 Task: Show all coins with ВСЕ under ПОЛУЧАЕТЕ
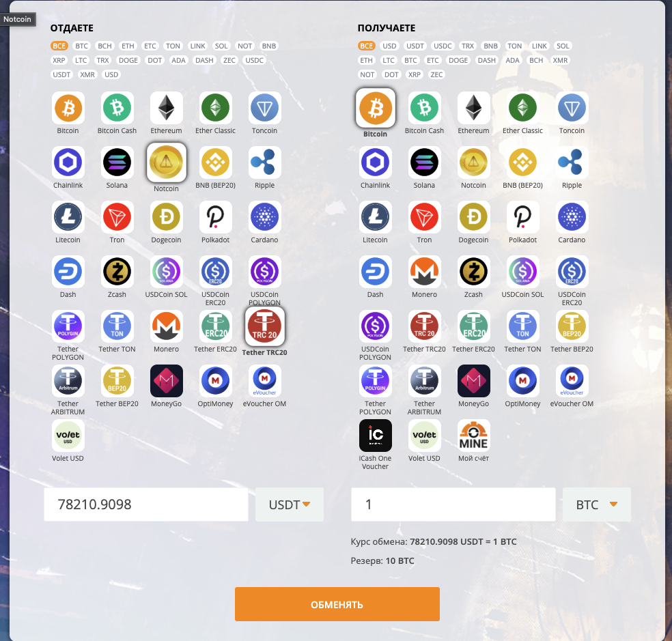[x=367, y=46]
